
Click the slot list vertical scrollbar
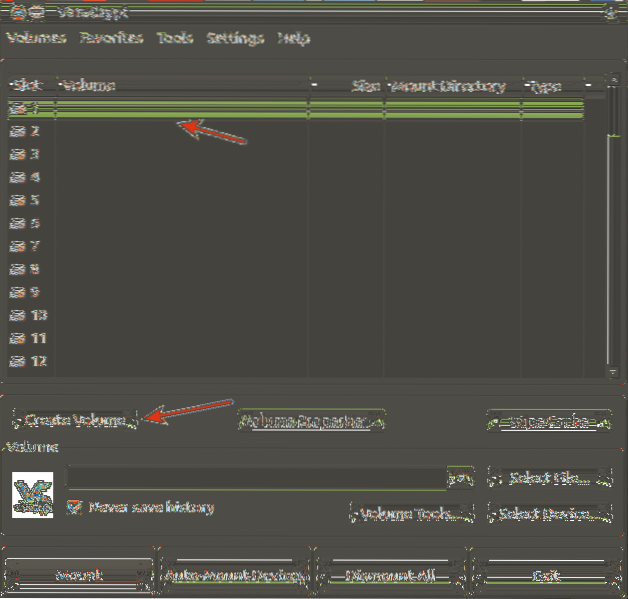coord(614,230)
